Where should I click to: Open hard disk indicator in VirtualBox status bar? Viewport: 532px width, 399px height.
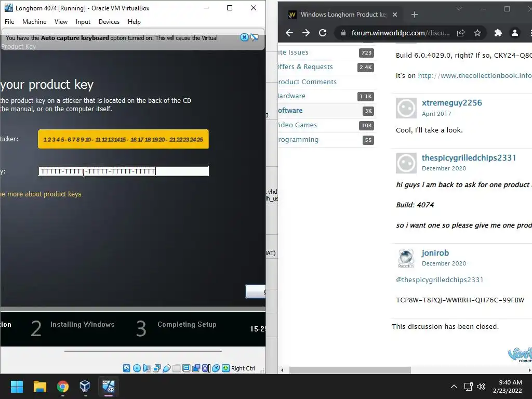[x=127, y=368]
